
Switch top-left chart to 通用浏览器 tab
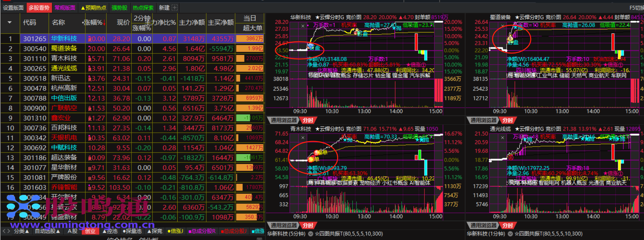tap(284, 120)
